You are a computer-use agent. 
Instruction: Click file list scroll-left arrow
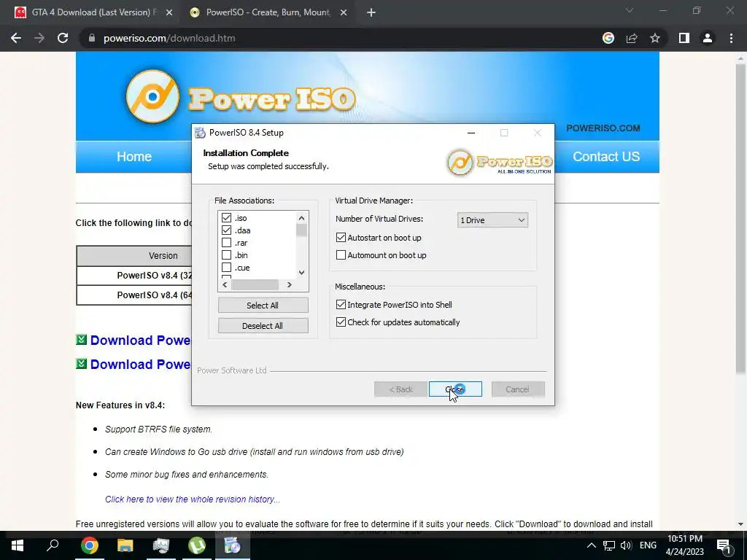click(x=225, y=285)
